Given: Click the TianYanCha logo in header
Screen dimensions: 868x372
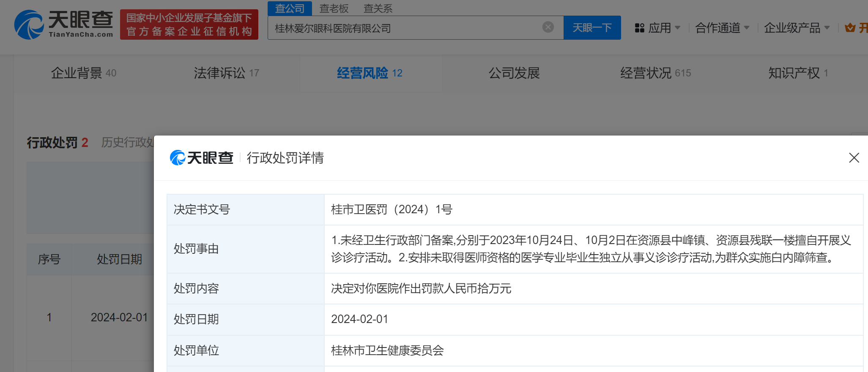Looking at the screenshot, I should pos(64,24).
